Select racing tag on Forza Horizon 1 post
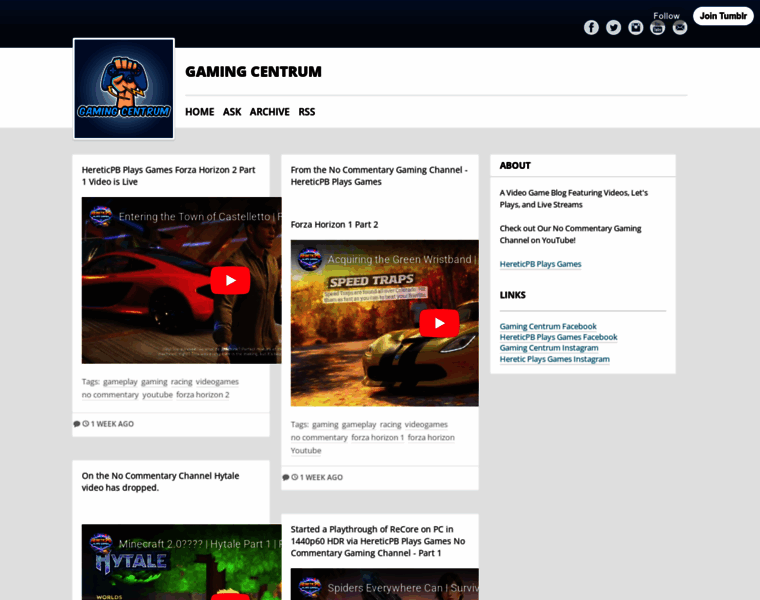Screen dimensions: 760x600 [x=390, y=425]
